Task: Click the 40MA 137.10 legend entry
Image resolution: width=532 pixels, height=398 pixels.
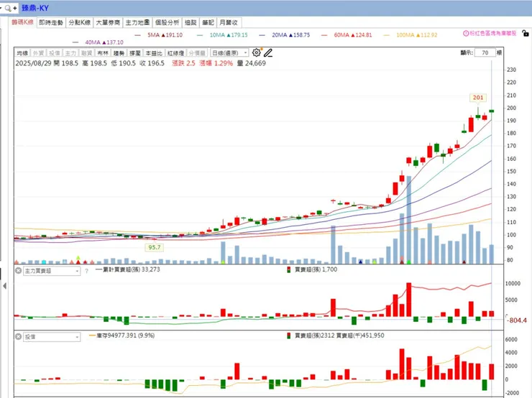Action: point(98,42)
